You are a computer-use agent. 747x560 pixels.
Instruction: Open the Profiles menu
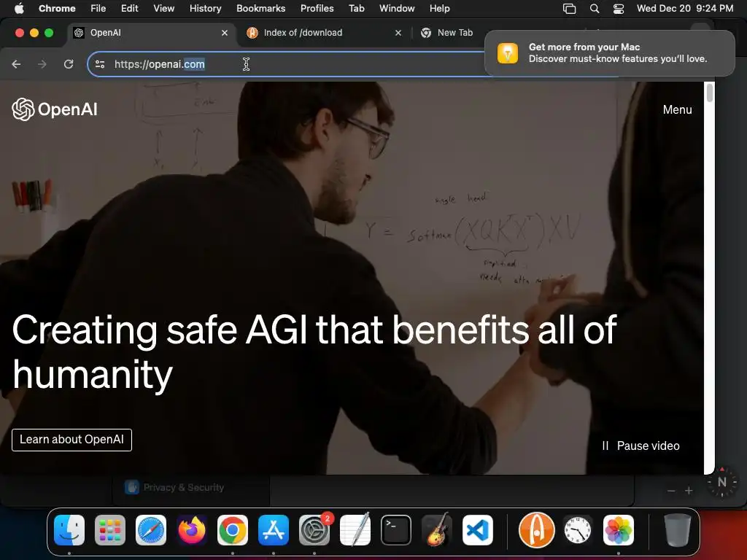(317, 9)
